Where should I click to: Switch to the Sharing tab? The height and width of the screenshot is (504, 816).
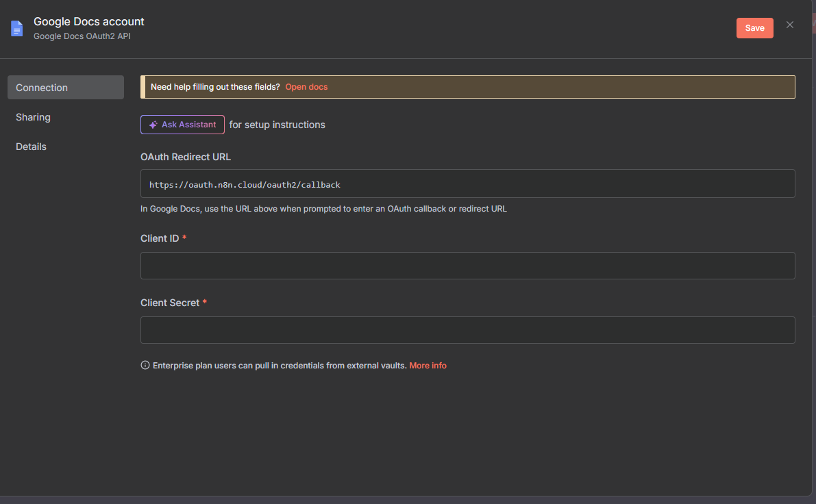[34, 117]
